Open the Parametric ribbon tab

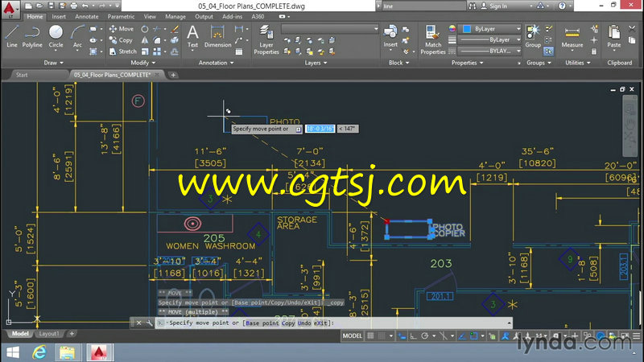(121, 17)
